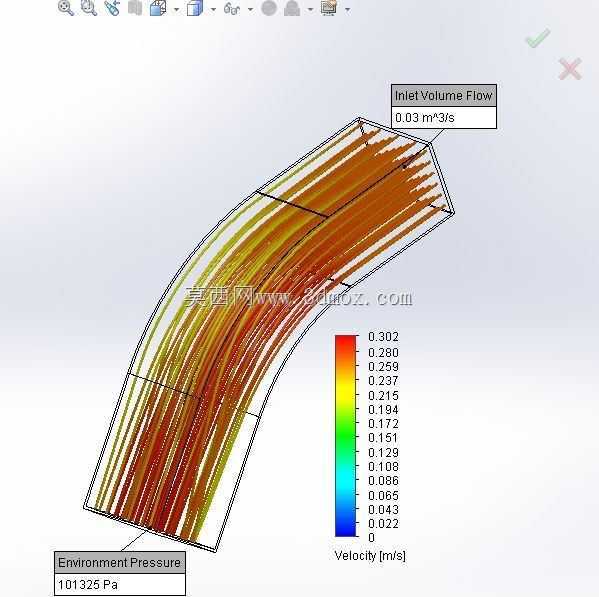Screen dimensions: 599x597
Task: Click the Apply Scene icon
Action: 292,8
